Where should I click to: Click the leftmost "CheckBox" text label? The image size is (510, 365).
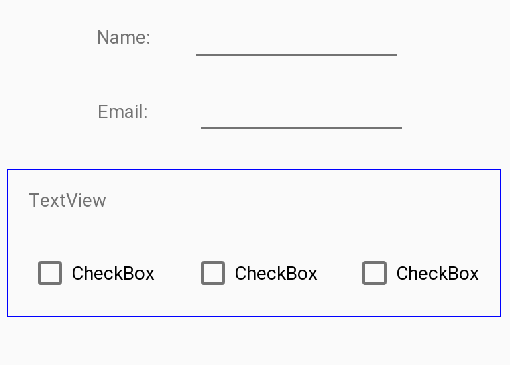(113, 274)
